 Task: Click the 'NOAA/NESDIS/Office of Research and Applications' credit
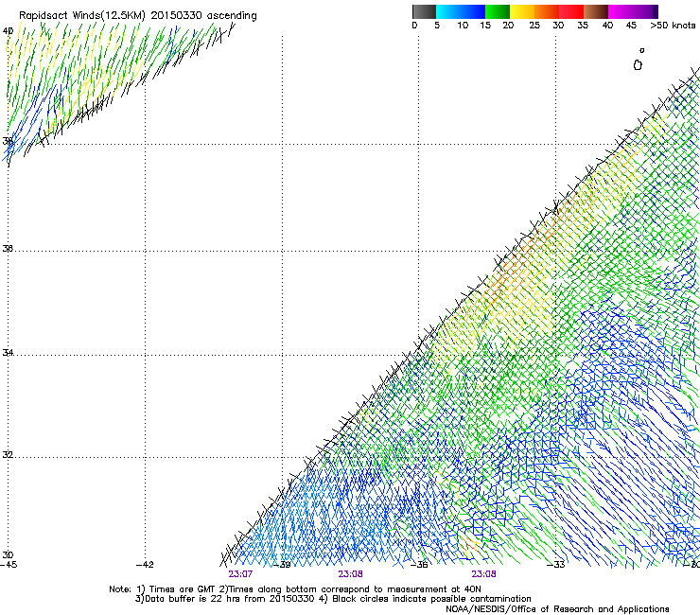tap(557, 609)
